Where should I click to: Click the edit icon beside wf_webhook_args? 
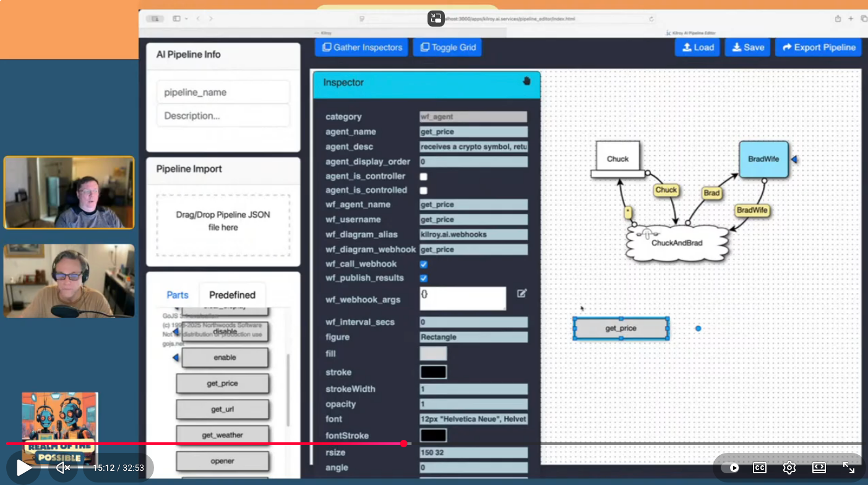[522, 293]
